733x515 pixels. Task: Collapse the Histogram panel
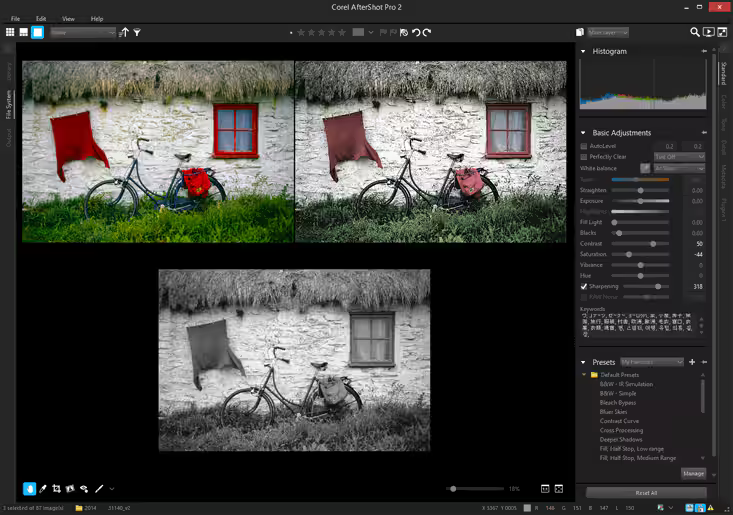(x=583, y=51)
